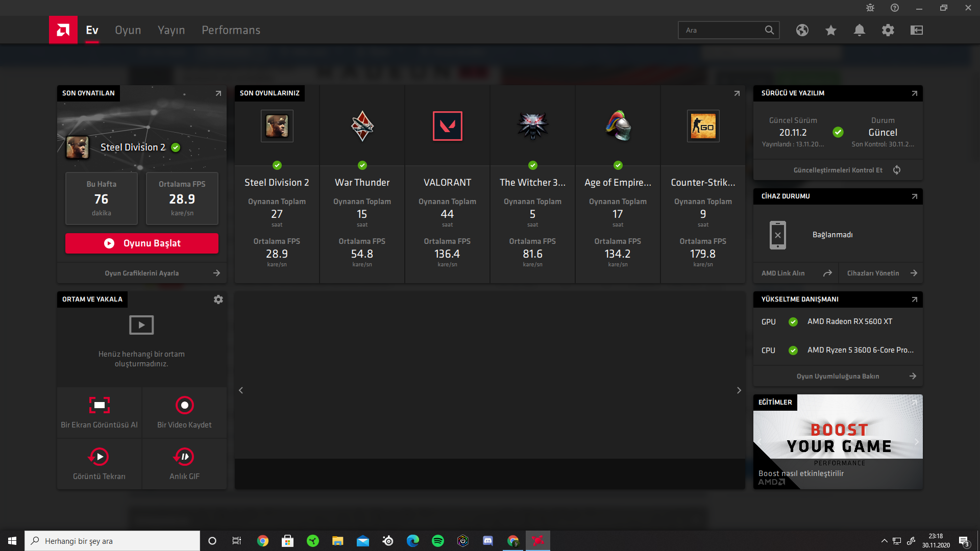This screenshot has width=980, height=551.
Task: Click the Ara search field
Action: click(x=728, y=30)
